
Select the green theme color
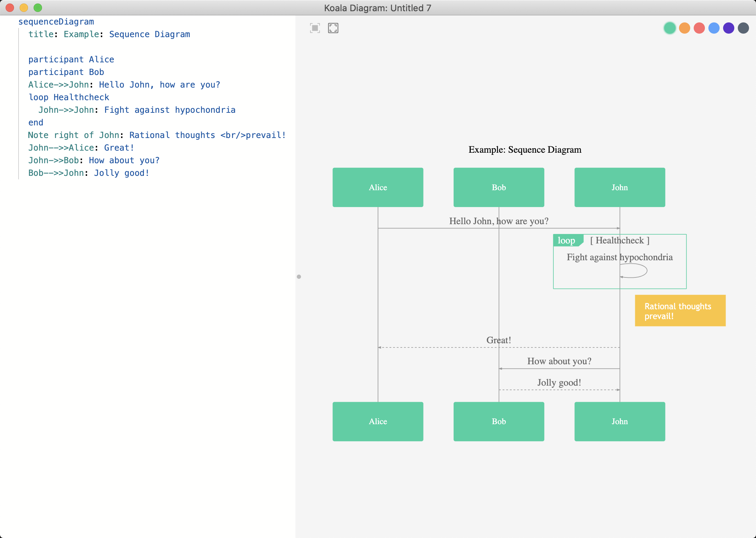(x=670, y=28)
